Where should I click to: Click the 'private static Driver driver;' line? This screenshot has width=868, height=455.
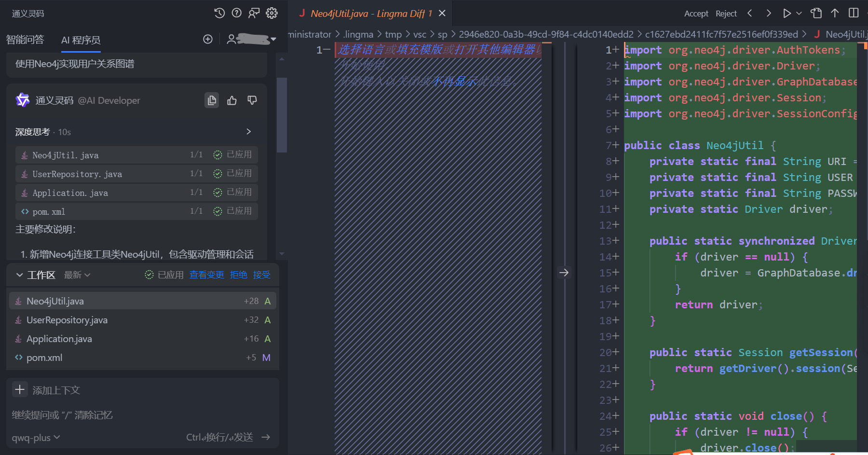click(x=741, y=209)
